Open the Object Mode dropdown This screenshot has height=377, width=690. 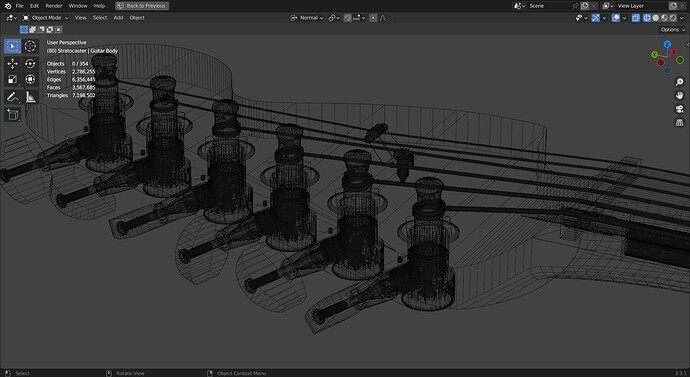45,18
